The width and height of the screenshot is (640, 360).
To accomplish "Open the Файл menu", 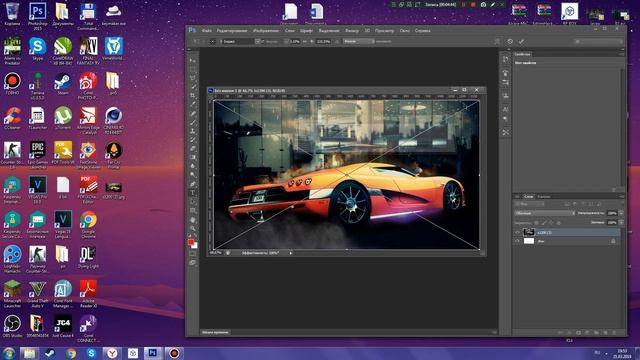I will [x=207, y=31].
